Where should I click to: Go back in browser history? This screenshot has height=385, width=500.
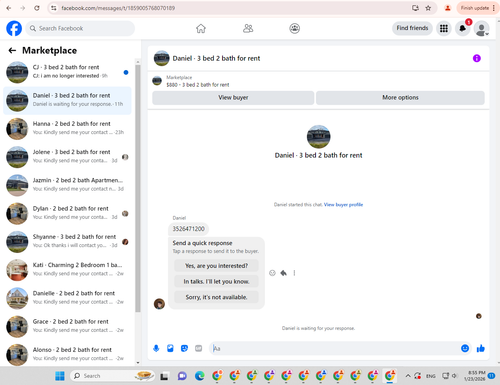click(9, 8)
